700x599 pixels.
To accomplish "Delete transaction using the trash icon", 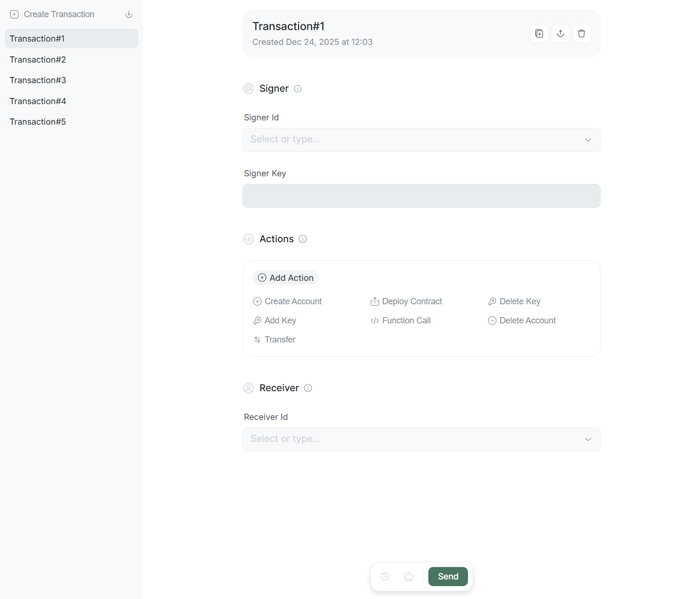I will (x=582, y=33).
